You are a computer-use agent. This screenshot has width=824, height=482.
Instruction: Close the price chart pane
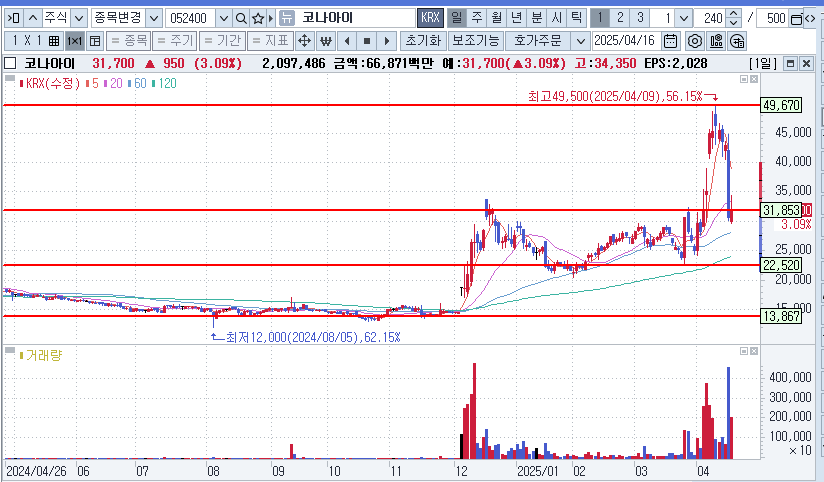pos(754,79)
